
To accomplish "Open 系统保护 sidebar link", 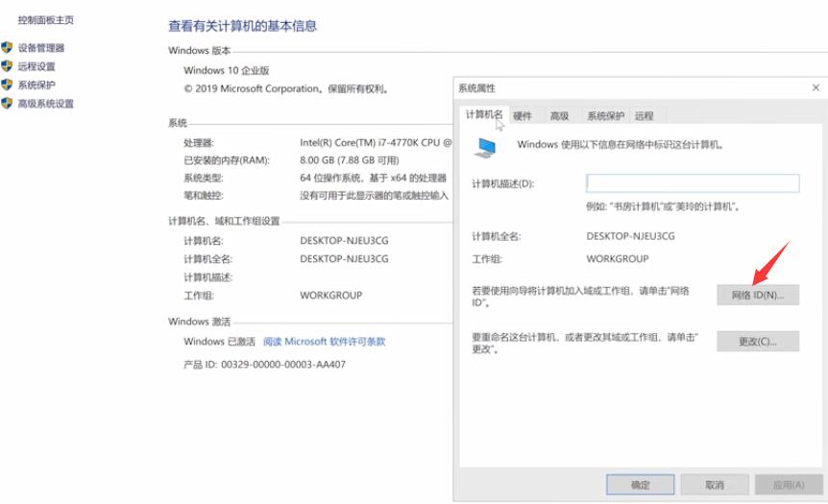I will 37,85.
